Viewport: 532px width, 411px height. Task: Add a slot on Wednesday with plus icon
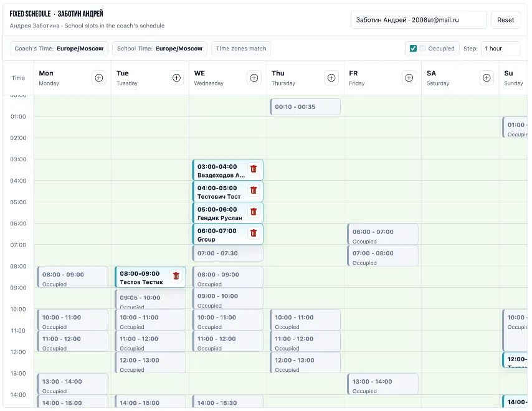coord(254,78)
